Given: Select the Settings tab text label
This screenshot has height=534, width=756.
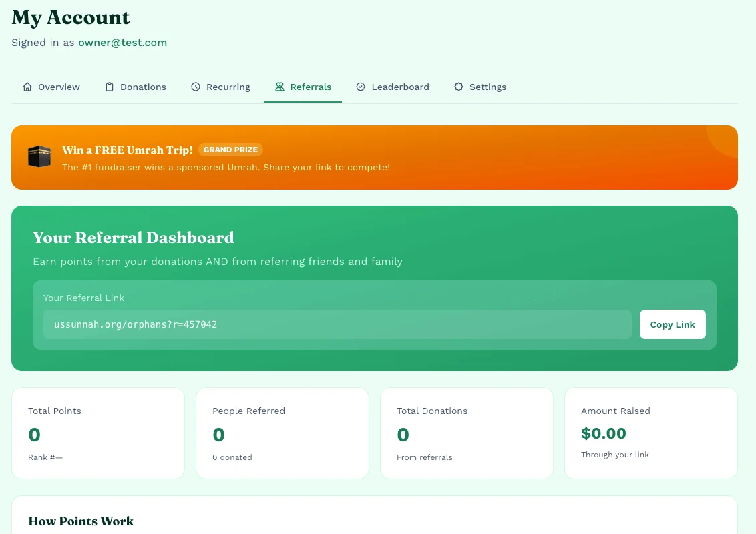Looking at the screenshot, I should [x=488, y=87].
